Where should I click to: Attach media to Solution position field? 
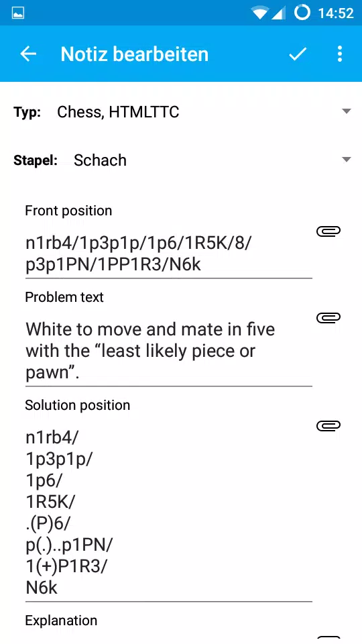point(328,425)
